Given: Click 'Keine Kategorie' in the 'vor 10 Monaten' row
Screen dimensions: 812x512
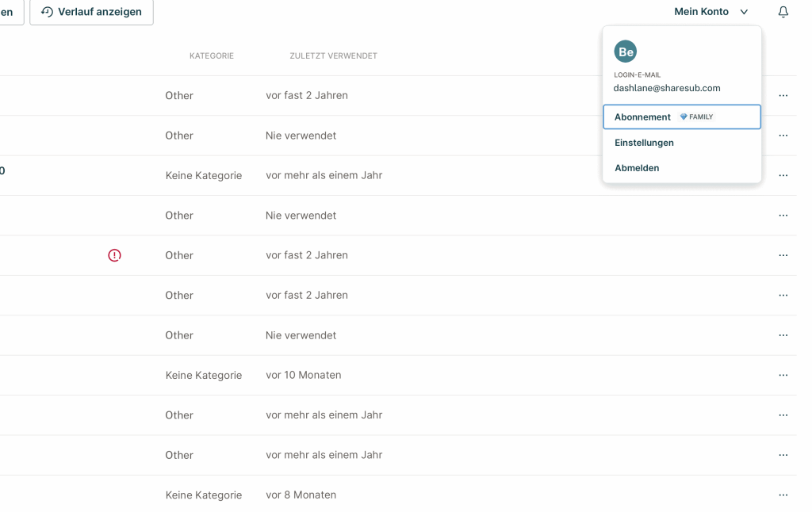Looking at the screenshot, I should 204,376.
